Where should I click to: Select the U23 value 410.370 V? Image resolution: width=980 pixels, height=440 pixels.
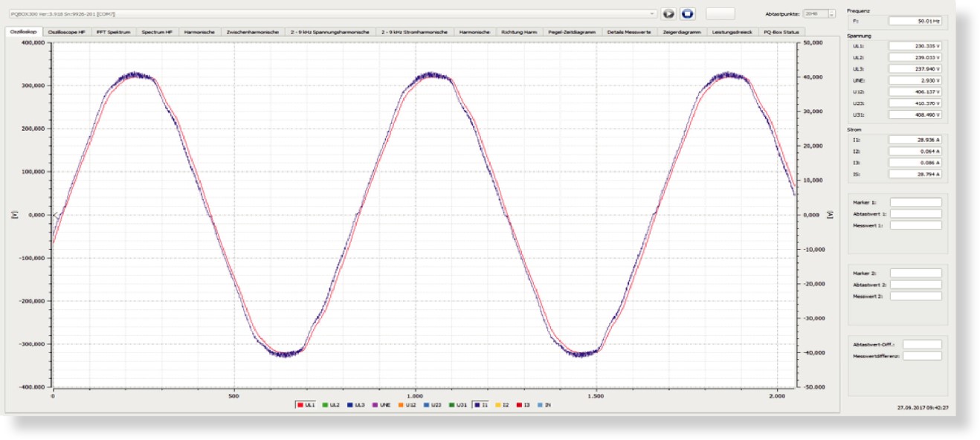pyautogui.click(x=915, y=103)
